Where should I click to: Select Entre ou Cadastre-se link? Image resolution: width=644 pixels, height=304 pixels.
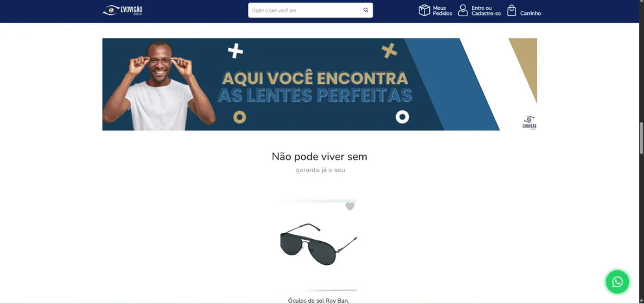click(x=486, y=10)
